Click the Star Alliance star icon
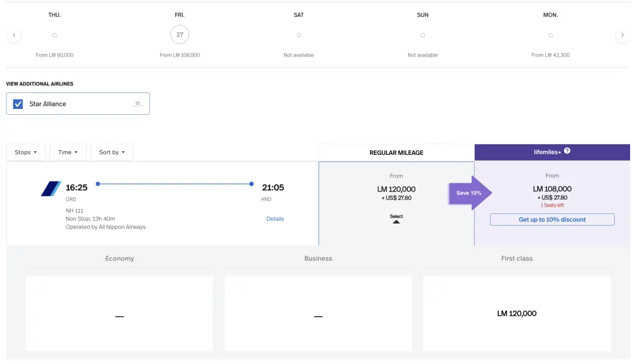This screenshot has width=636, height=364. (137, 104)
